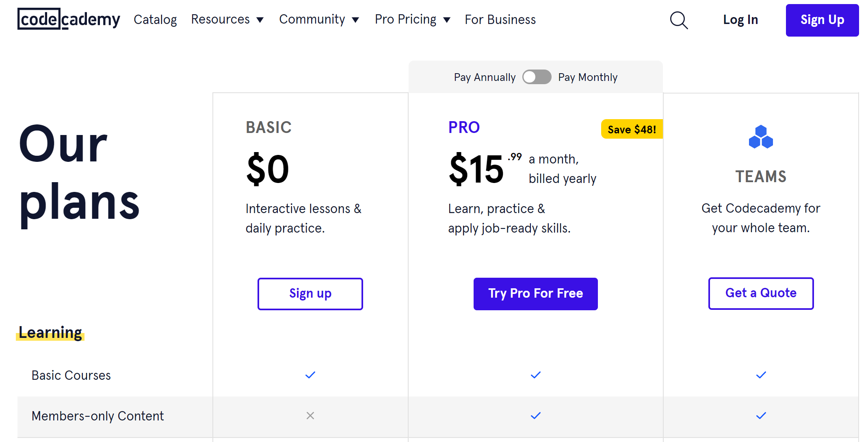The width and height of the screenshot is (868, 442).
Task: Click the Teams hexagon cluster icon
Action: click(761, 137)
